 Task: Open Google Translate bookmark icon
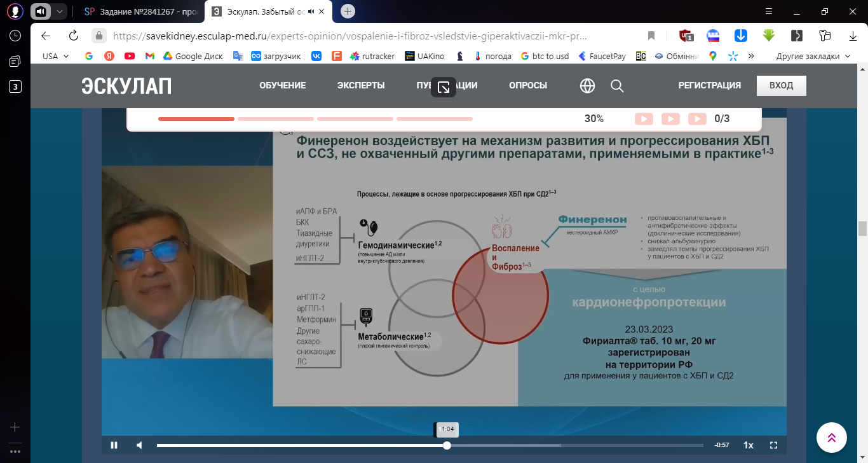(x=238, y=56)
